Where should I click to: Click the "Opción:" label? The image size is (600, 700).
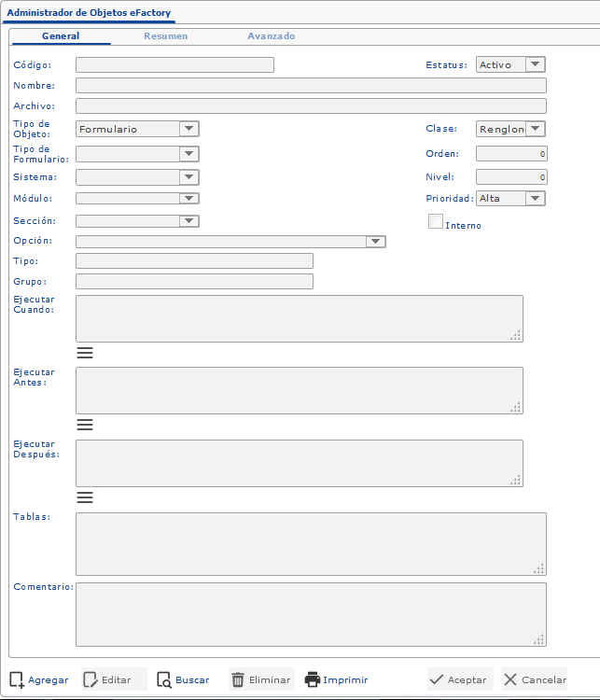pos(33,241)
